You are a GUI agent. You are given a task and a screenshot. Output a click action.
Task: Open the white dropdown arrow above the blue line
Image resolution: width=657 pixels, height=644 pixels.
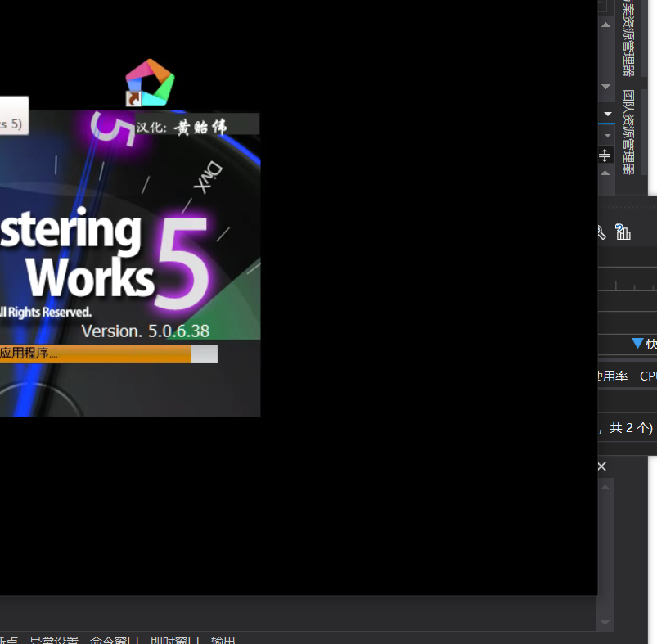coord(608,114)
